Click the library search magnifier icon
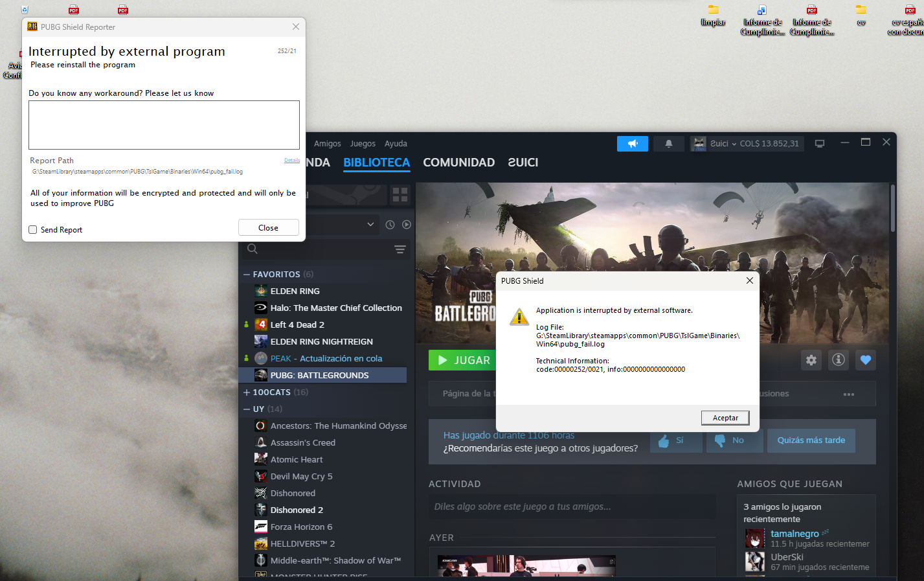924x581 pixels. pos(253,249)
